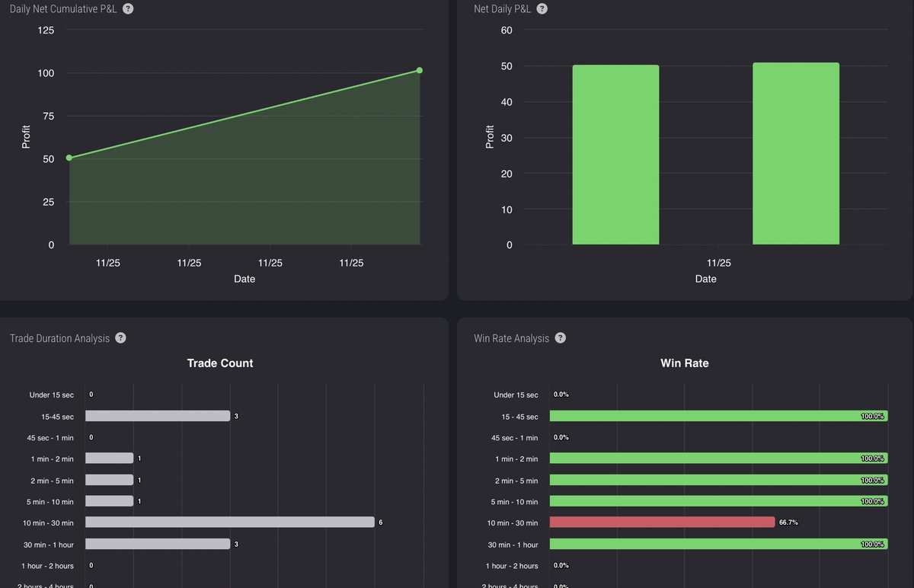Click the 1 min - 2 min trade count bar
Image resolution: width=914 pixels, height=588 pixels.
click(109, 459)
